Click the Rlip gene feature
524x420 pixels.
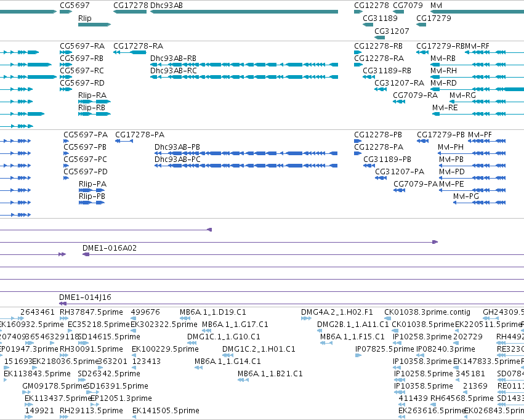pos(94,25)
